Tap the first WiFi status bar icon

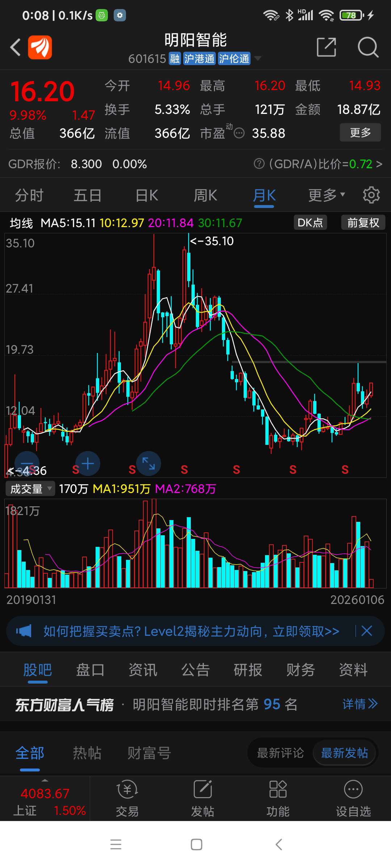[271, 15]
